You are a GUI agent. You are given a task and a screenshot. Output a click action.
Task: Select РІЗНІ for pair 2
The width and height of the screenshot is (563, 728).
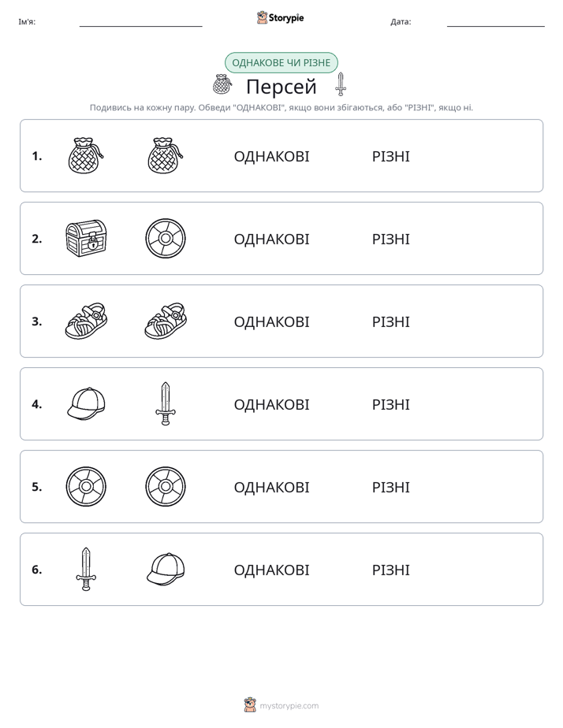point(390,239)
